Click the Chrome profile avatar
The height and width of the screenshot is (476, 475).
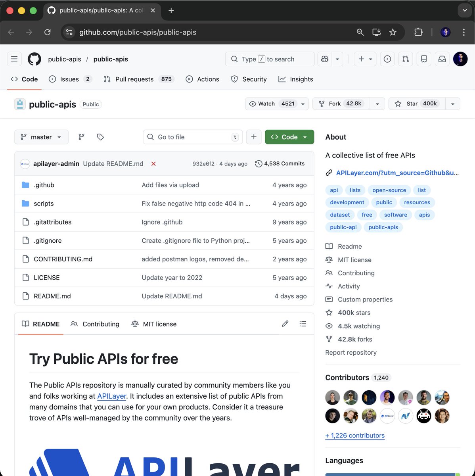tap(445, 32)
